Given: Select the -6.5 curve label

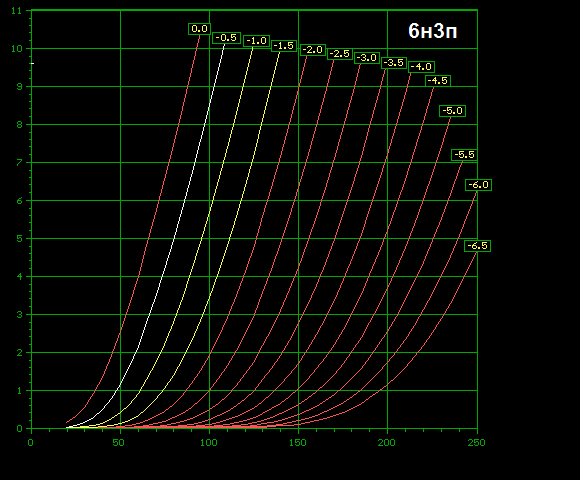Looking at the screenshot, I should [x=477, y=246].
